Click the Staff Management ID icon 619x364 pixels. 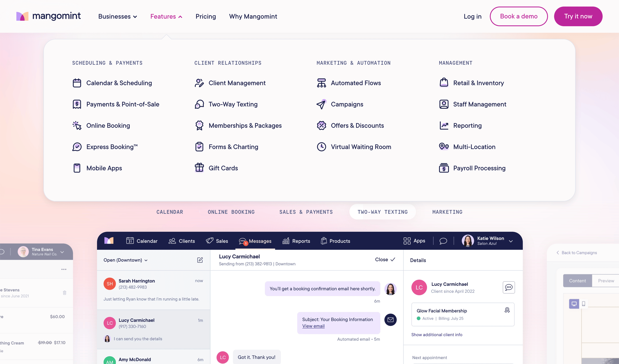pyautogui.click(x=444, y=104)
